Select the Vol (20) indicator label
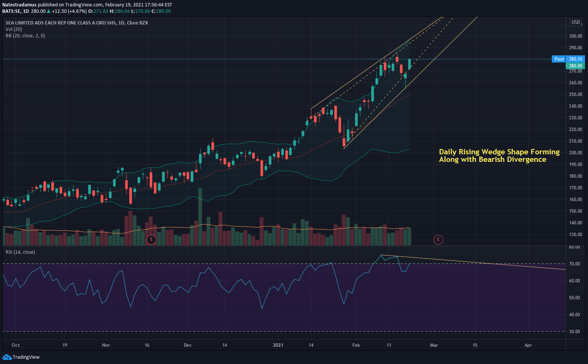Image resolution: width=588 pixels, height=364 pixels. click(x=14, y=29)
